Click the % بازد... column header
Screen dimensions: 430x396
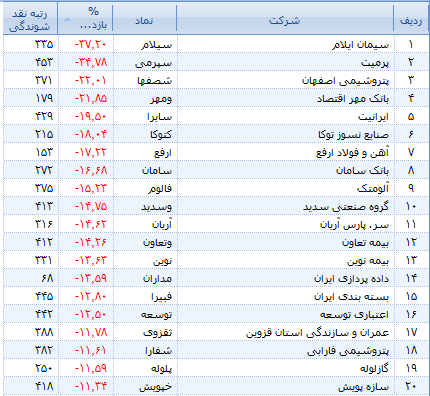point(85,18)
